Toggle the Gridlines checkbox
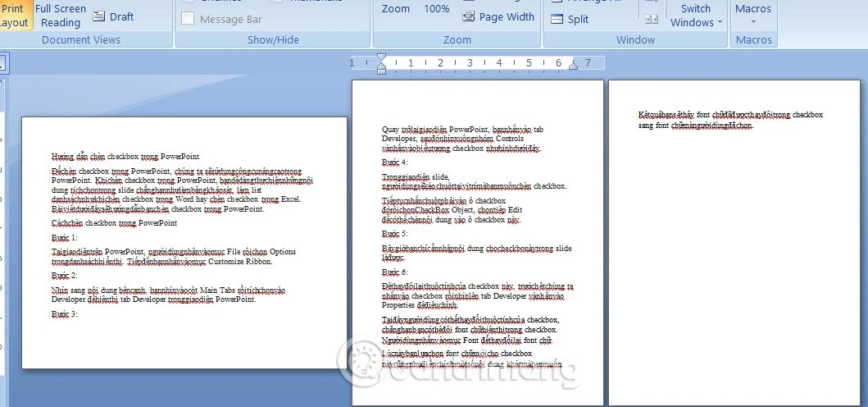868x407 pixels. click(x=189, y=2)
